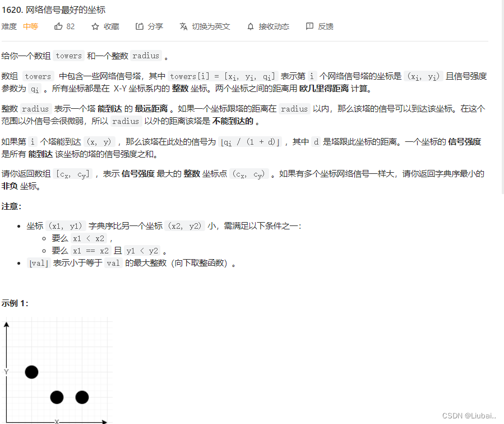Click the translate language icon
The width and height of the screenshot is (504, 424).
click(x=183, y=26)
